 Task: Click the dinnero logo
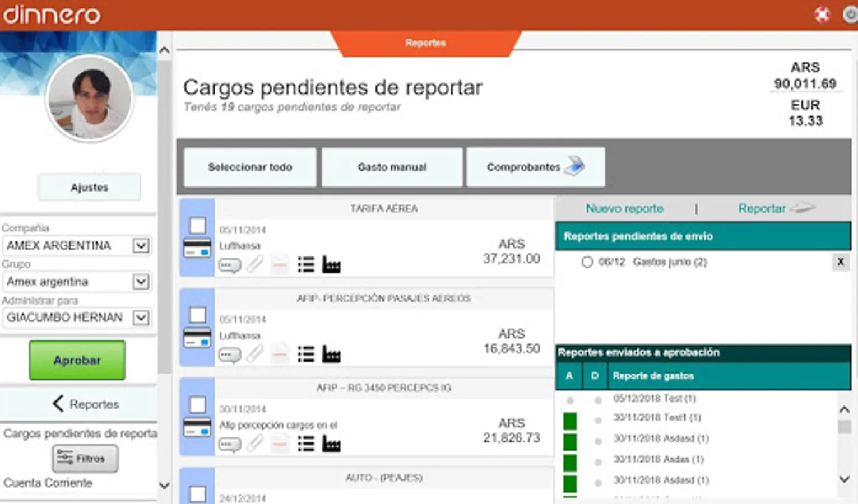[x=52, y=15]
